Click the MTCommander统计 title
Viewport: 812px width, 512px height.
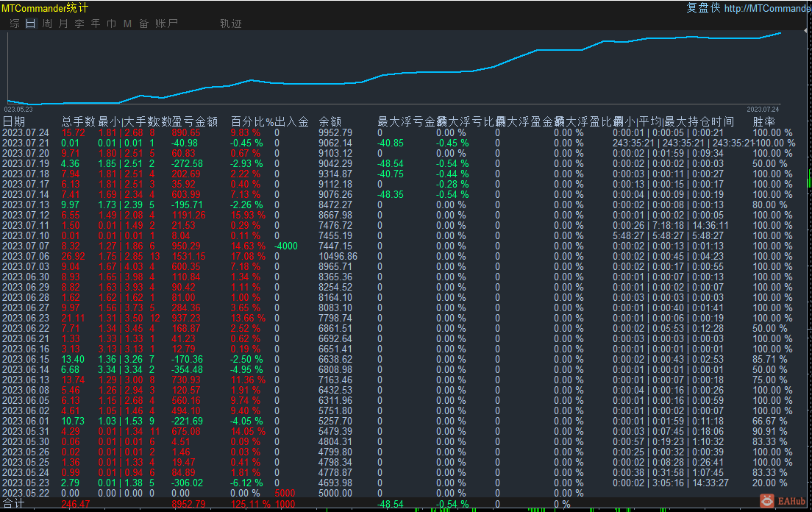pyautogui.click(x=45, y=8)
